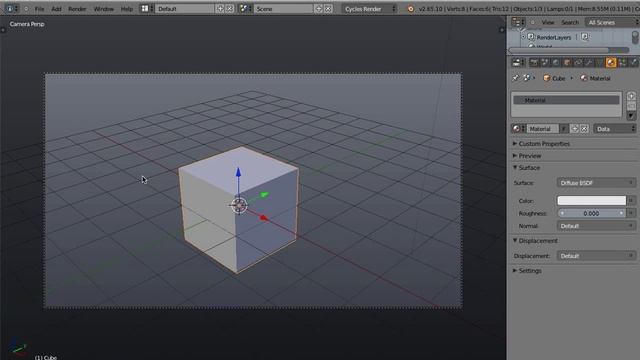640x360 pixels.
Task: Open the Normal Default dropdown
Action: click(596, 226)
